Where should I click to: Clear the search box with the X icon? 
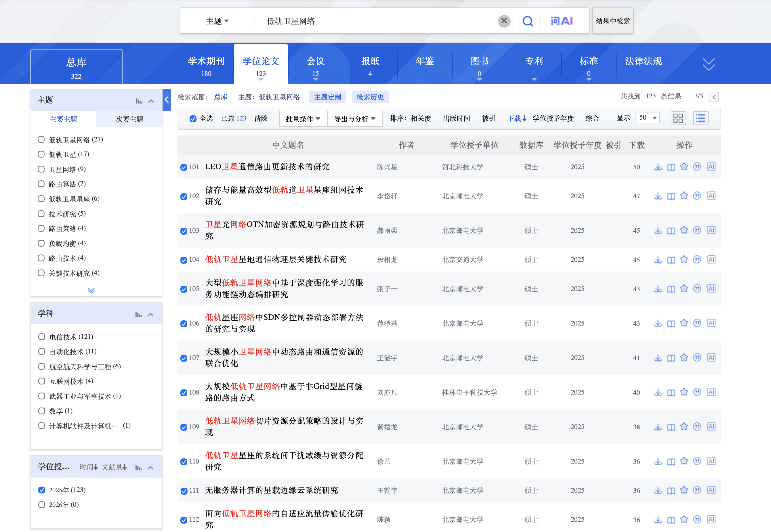pos(504,21)
